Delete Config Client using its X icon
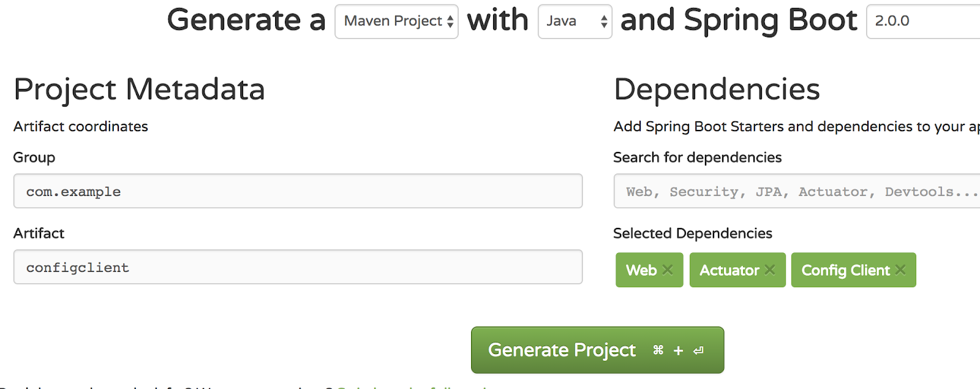 pos(900,270)
